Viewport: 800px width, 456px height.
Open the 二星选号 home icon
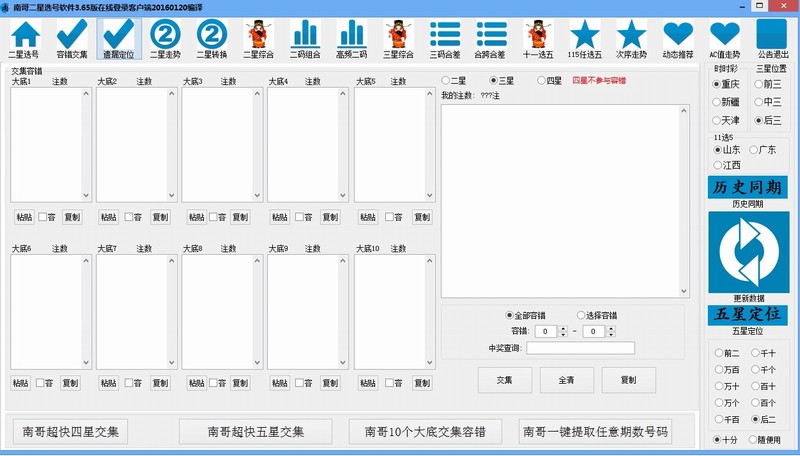tap(24, 36)
